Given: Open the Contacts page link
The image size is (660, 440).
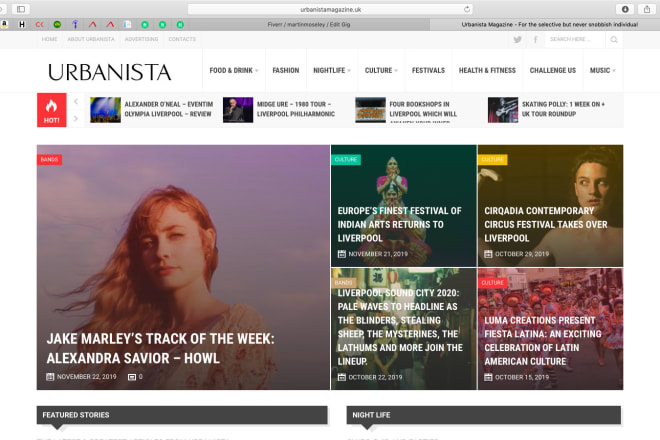Looking at the screenshot, I should pos(182,39).
